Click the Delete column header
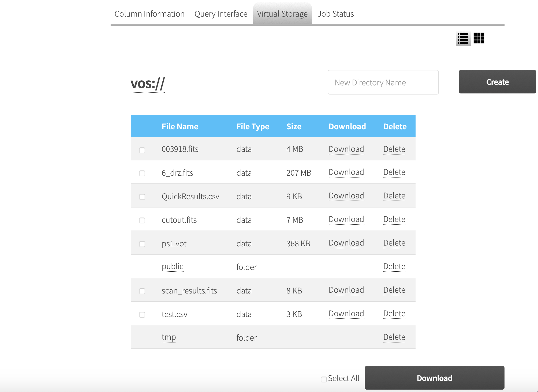This screenshot has height=392, width=538. (395, 126)
